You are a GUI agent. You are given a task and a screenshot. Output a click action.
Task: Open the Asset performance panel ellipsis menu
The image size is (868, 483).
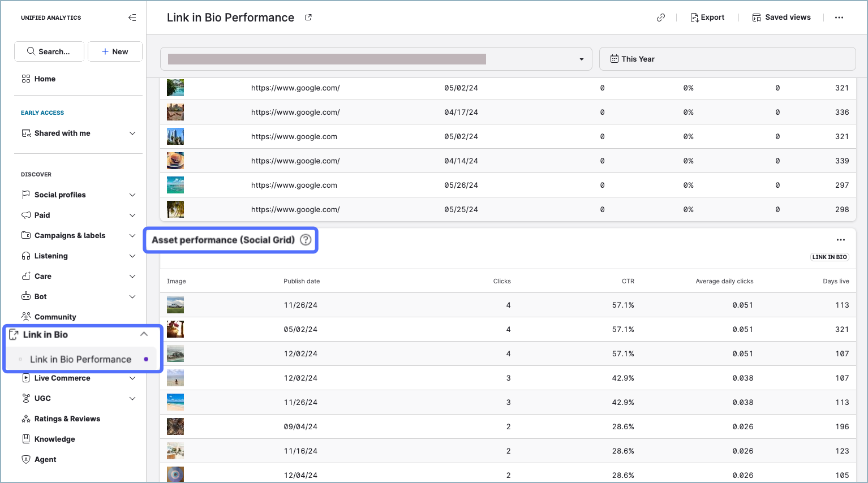pyautogui.click(x=841, y=240)
